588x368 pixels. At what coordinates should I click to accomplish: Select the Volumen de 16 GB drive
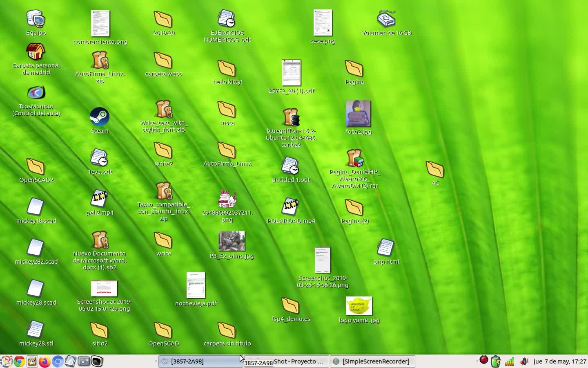[386, 19]
